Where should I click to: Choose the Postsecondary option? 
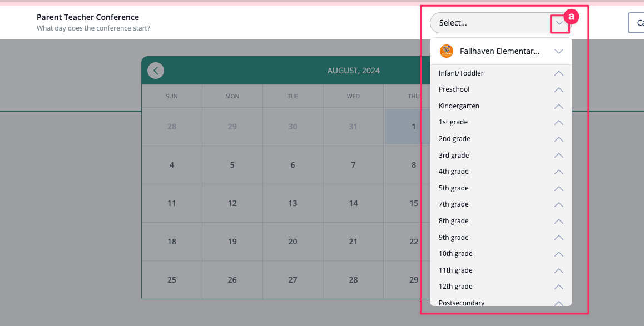click(x=462, y=303)
